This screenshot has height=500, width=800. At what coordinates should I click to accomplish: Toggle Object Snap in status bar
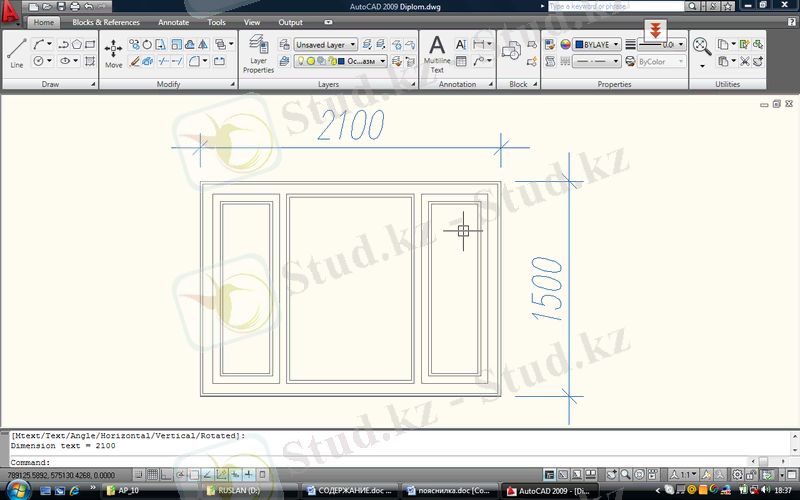pos(193,474)
